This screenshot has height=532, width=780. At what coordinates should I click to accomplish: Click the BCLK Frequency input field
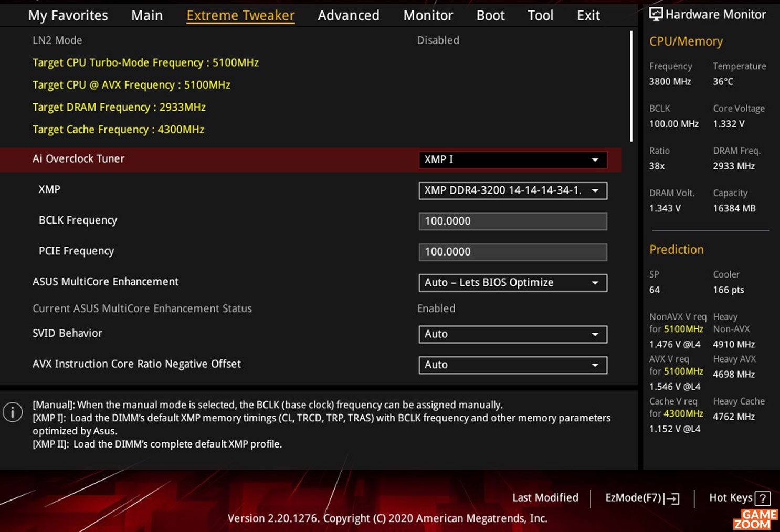[513, 221]
